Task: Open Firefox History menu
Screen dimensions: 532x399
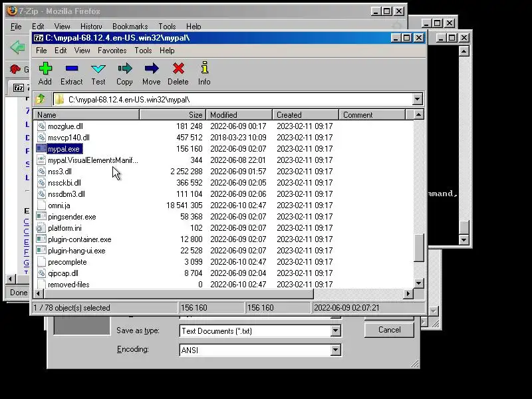Action: [91, 27]
